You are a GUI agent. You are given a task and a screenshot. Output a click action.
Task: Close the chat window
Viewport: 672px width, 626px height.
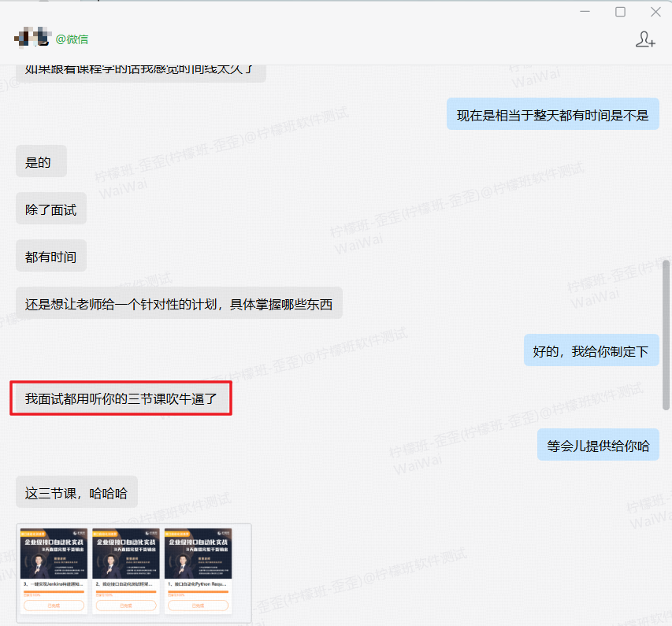click(655, 12)
